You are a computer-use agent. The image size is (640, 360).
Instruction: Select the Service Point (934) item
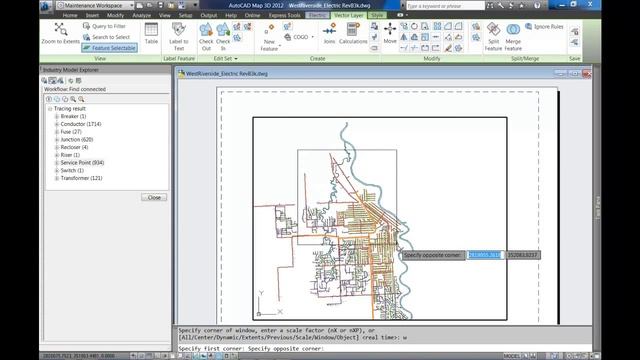[x=82, y=163]
